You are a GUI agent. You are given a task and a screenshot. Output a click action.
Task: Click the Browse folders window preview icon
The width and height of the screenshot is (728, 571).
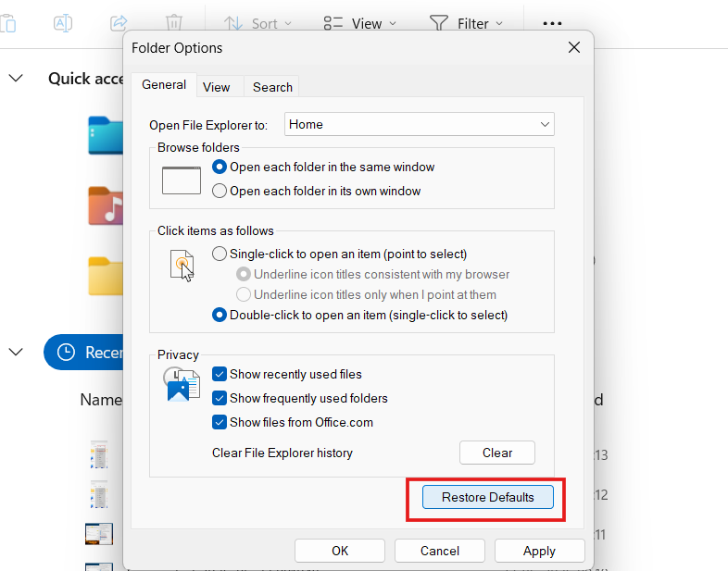[181, 180]
